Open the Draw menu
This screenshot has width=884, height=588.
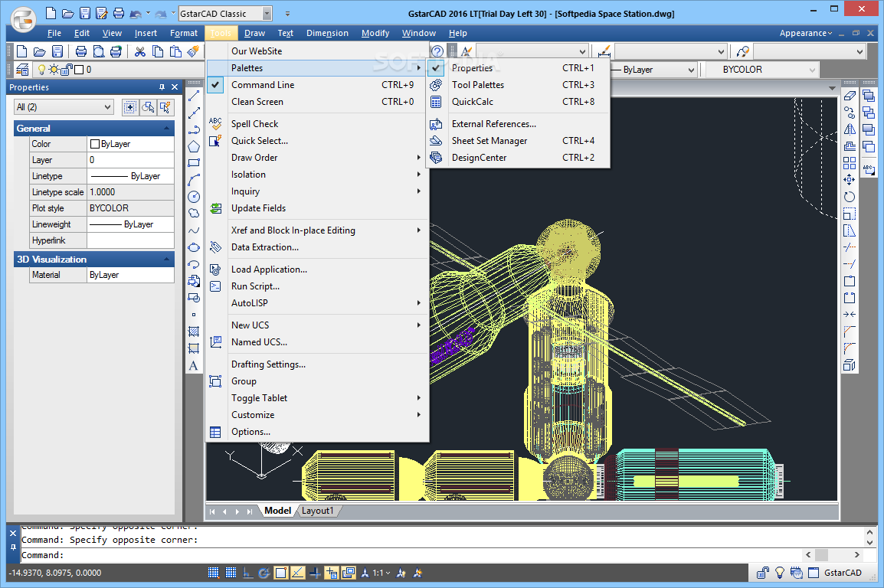click(x=255, y=33)
